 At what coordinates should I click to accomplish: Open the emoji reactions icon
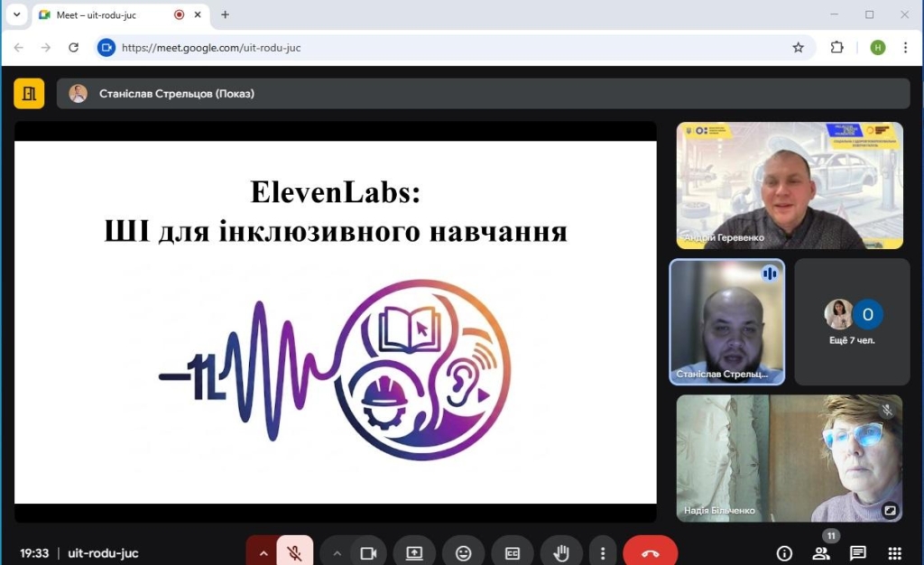pyautogui.click(x=463, y=552)
